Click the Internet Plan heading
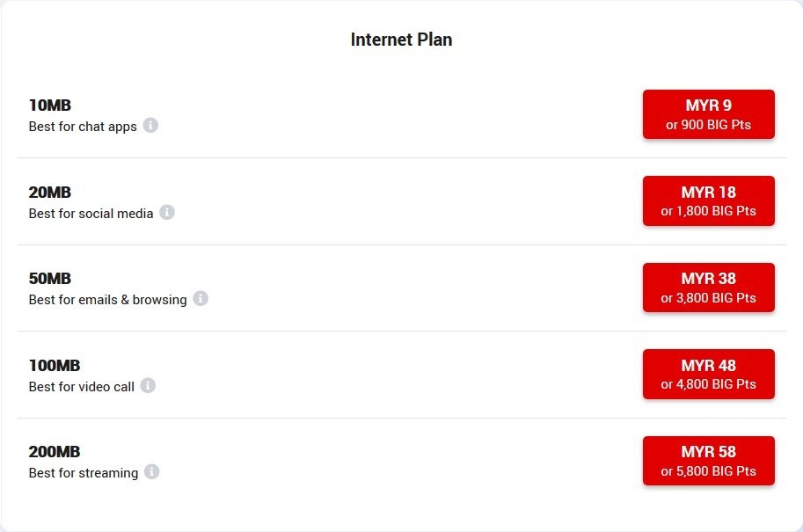The image size is (803, 532). 401,40
